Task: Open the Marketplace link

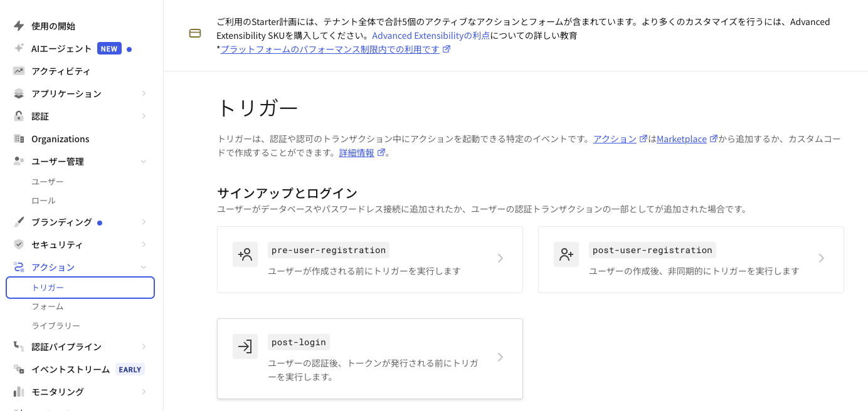Action: pyautogui.click(x=683, y=138)
